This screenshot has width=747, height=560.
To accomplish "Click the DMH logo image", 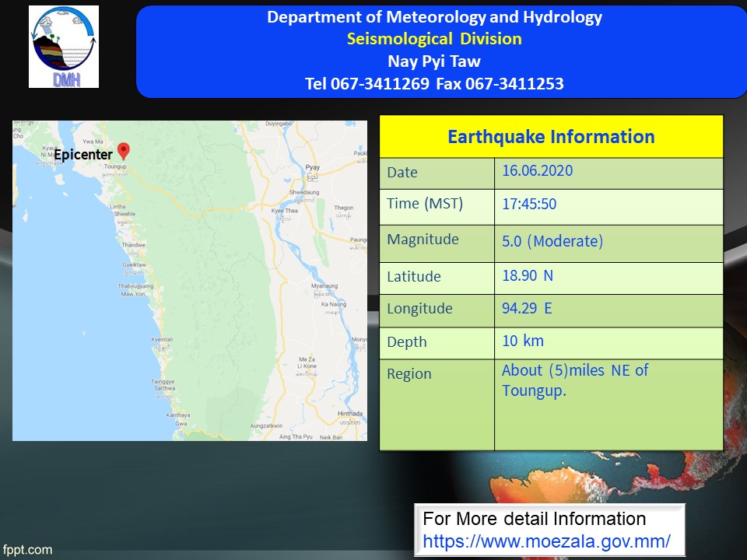I will coord(64,47).
